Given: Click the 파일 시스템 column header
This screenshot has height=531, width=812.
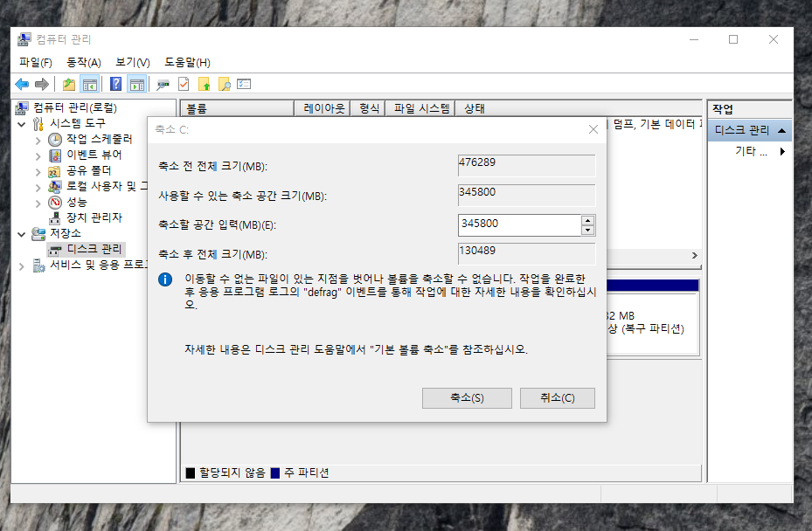Looking at the screenshot, I should 421,108.
